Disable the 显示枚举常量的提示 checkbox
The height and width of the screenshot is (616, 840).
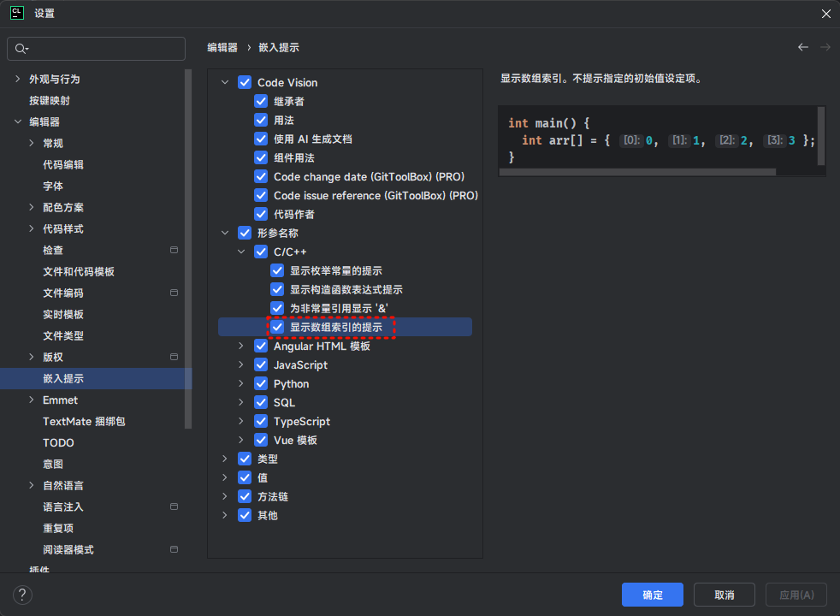tap(277, 270)
